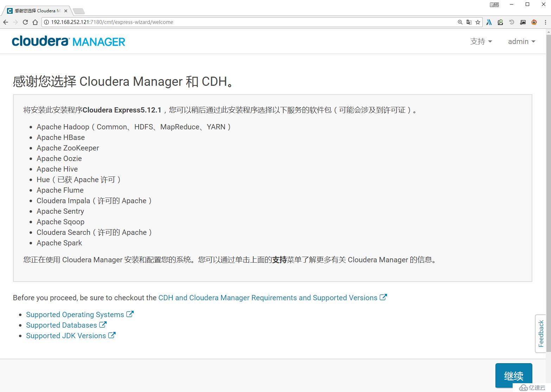Open the admin user dropdown menu

click(522, 41)
